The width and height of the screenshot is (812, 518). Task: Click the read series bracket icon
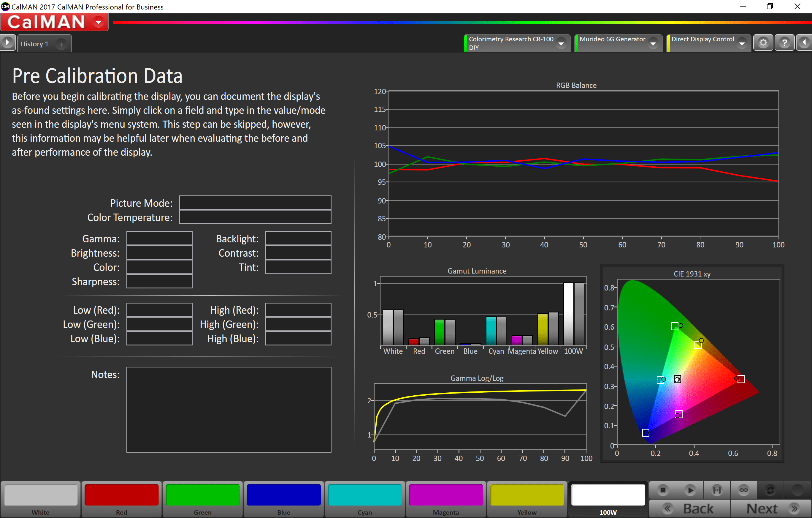pos(716,490)
